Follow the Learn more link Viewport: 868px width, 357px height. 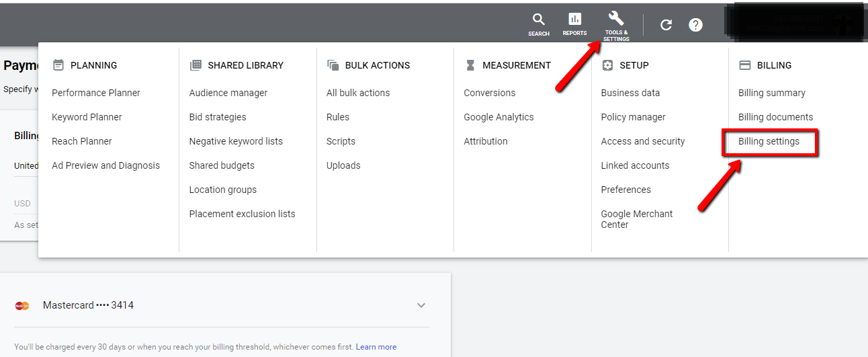376,347
